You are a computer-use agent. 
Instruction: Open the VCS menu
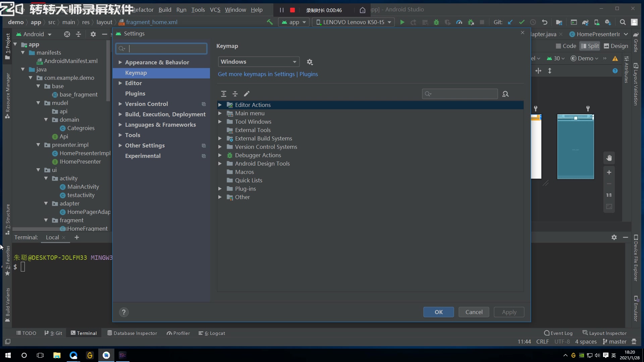(215, 10)
